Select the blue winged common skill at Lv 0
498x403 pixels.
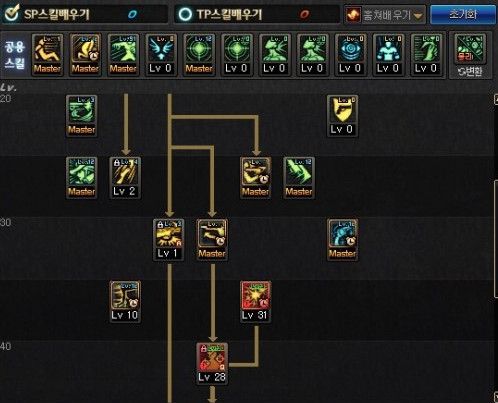pos(161,55)
